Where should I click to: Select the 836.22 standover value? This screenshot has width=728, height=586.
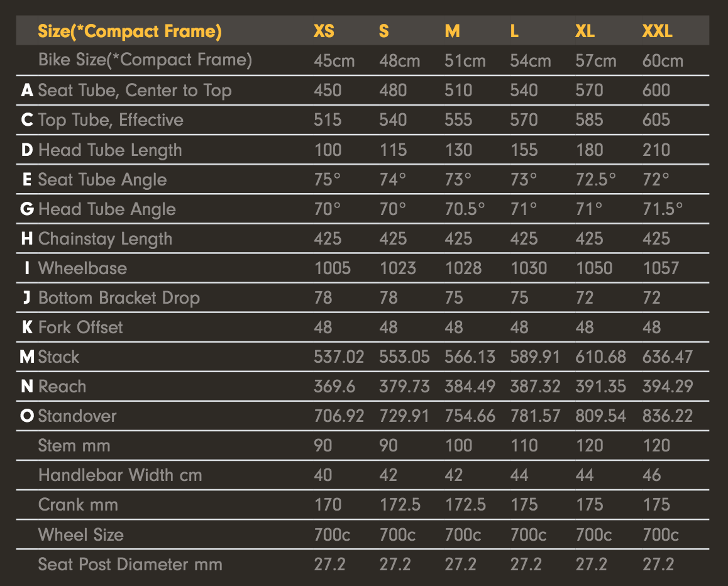tap(667, 416)
